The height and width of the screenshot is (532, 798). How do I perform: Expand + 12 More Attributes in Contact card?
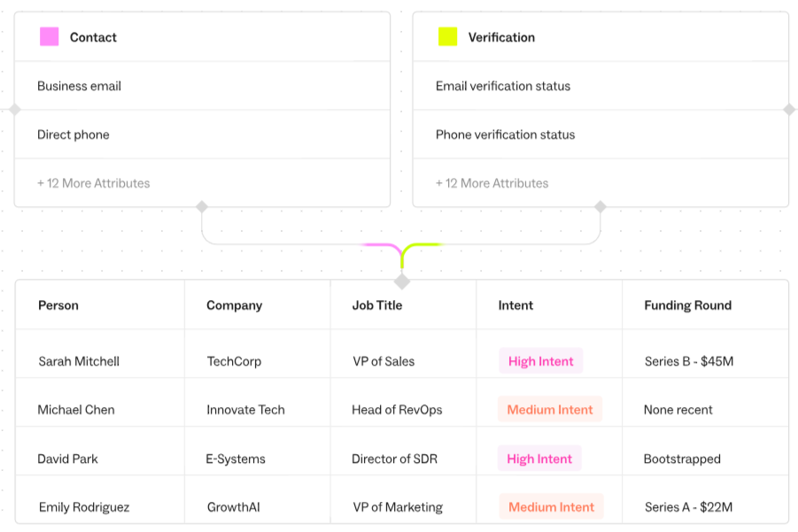pos(94,183)
